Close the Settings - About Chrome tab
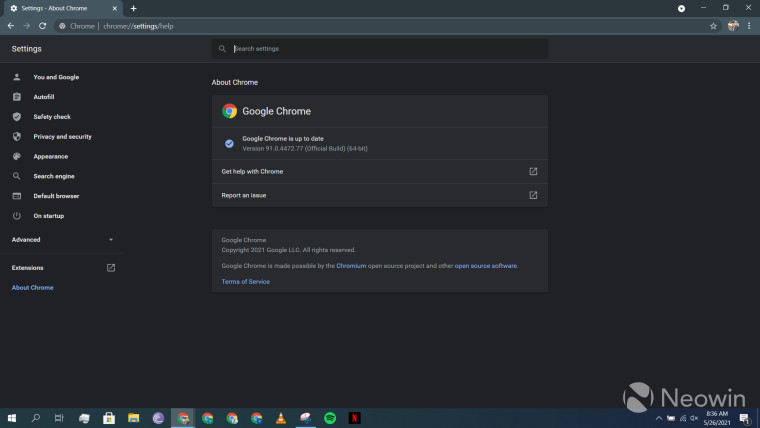This screenshot has width=760, height=428. [114, 8]
